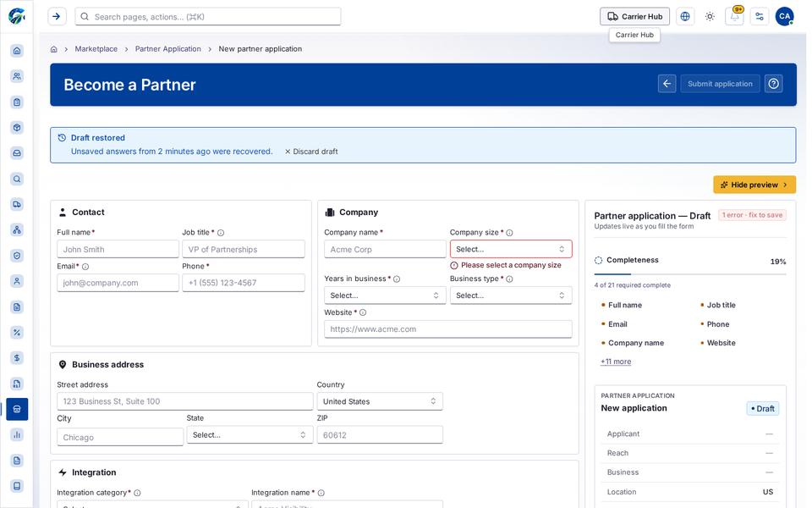
Task: Click the info icon next to Company size
Action: (x=509, y=233)
